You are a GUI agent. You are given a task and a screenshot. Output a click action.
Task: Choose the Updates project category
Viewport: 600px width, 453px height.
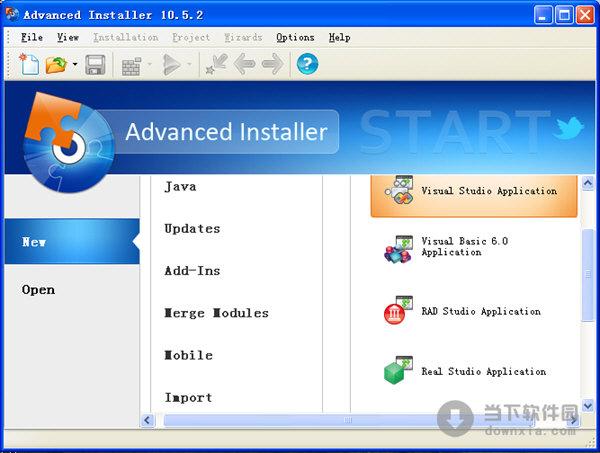(x=192, y=229)
